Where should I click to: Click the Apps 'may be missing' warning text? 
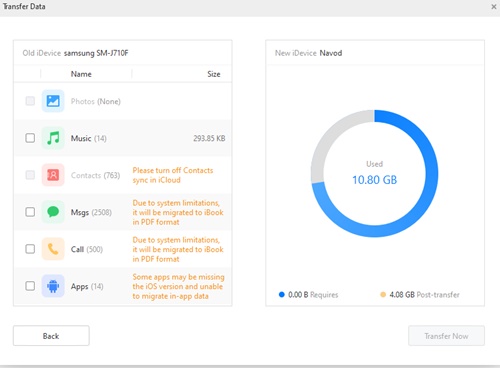[x=178, y=286]
